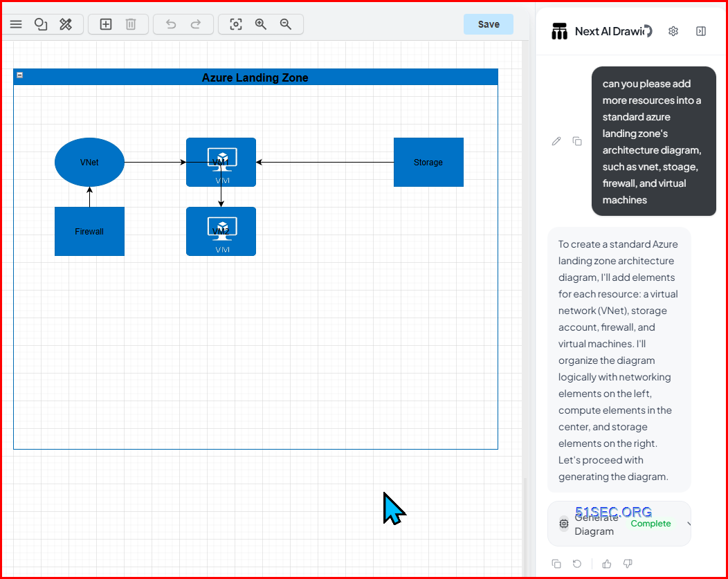
Task: Click the Next AI Draw logo icon
Action: click(x=559, y=31)
